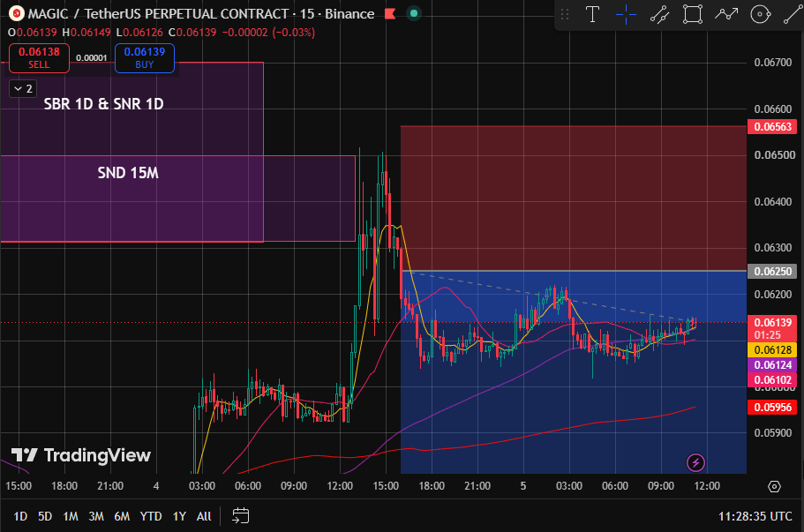Image resolution: width=804 pixels, height=532 pixels.
Task: Switch chart range to YTD
Action: coord(151,516)
